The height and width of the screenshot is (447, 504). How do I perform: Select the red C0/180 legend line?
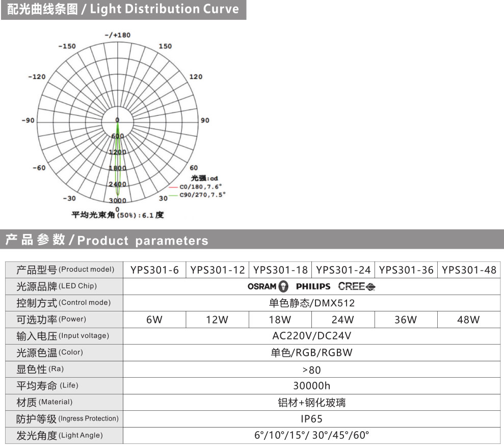(173, 187)
